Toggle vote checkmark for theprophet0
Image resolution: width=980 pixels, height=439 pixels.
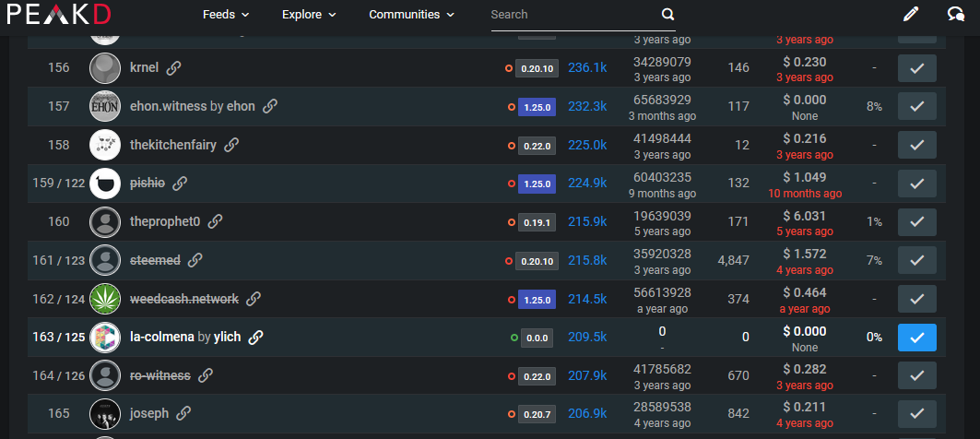pyautogui.click(x=917, y=222)
